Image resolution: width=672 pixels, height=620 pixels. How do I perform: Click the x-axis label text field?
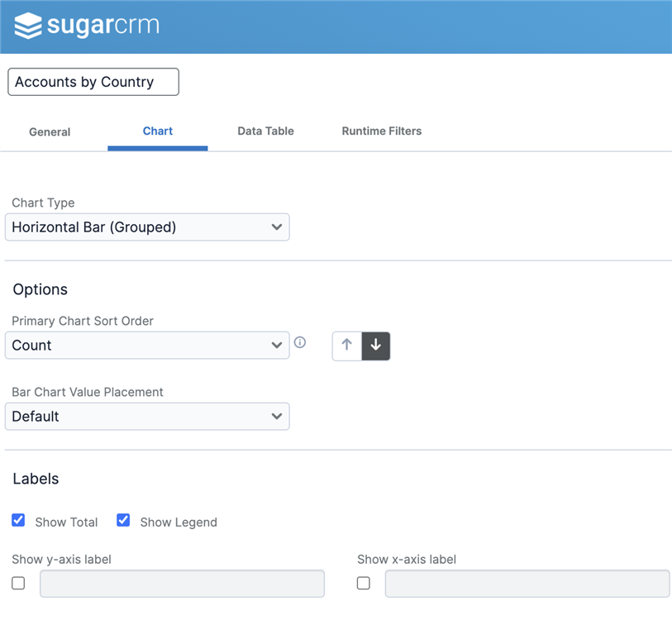527,584
